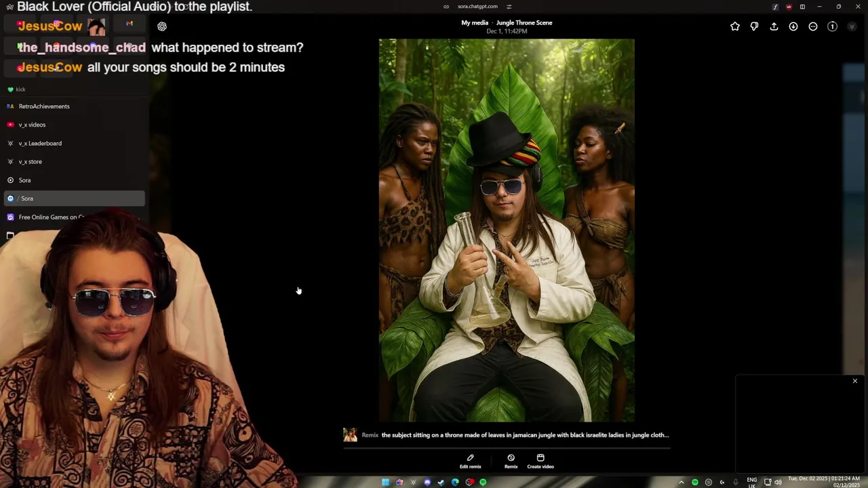Open the RetroAchievements tab in the sidebar

(75, 106)
